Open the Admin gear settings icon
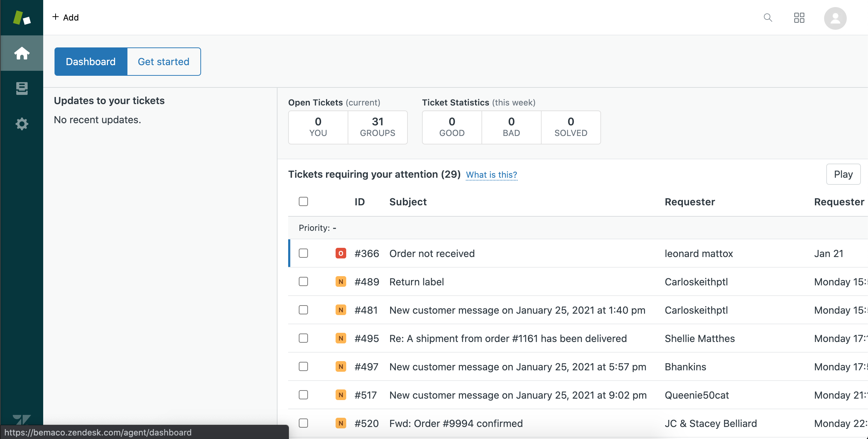This screenshot has width=868, height=439. click(x=22, y=124)
